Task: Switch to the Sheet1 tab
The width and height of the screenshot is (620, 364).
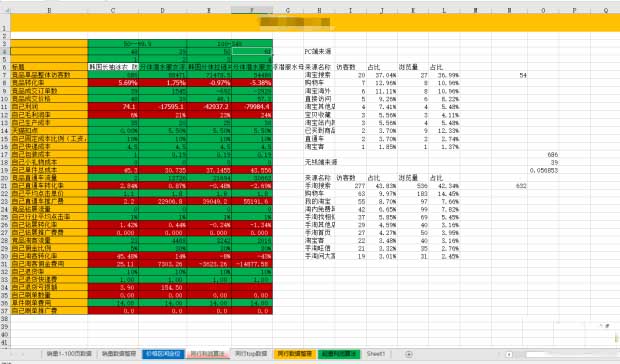Action: [x=375, y=354]
